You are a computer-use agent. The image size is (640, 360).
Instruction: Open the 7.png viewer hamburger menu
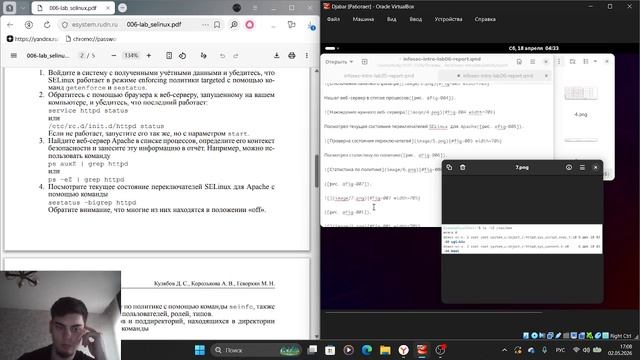point(582,167)
